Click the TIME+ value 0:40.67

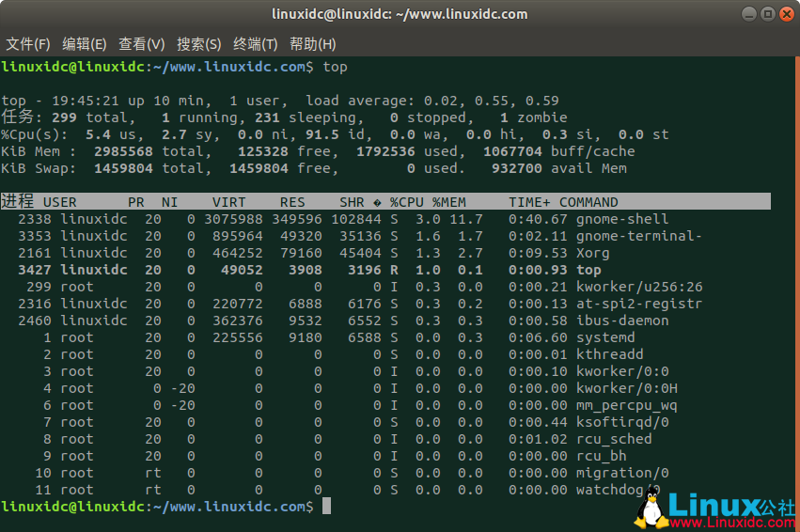(x=538, y=219)
